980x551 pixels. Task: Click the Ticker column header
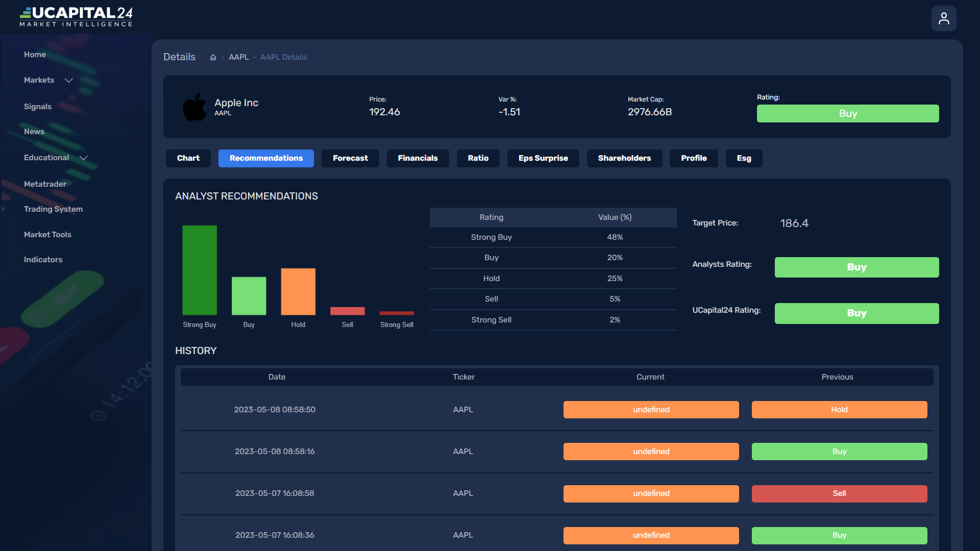463,377
